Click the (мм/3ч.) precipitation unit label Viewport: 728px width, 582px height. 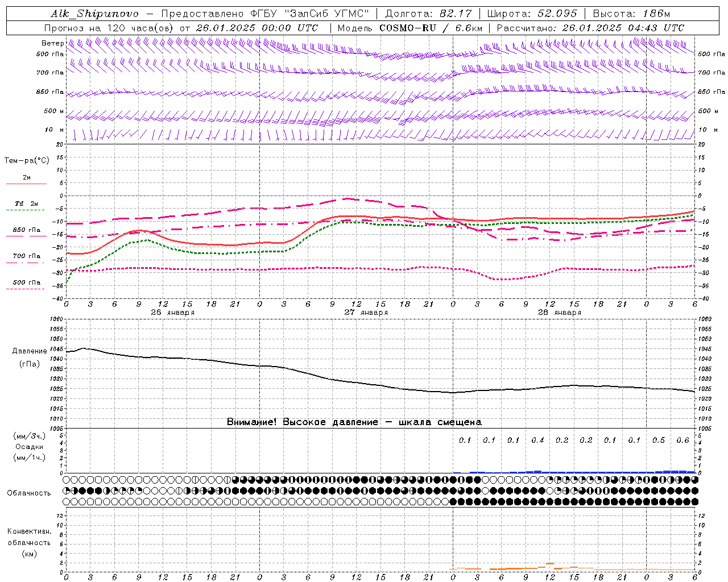coord(29,436)
